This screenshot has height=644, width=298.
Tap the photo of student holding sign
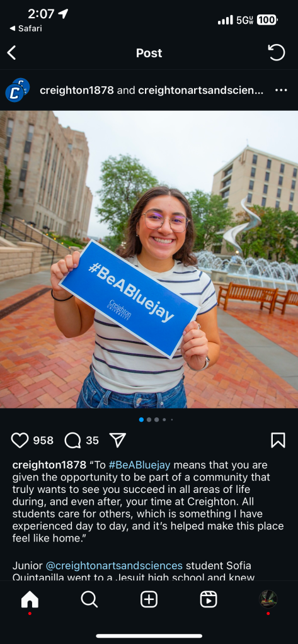point(149,259)
